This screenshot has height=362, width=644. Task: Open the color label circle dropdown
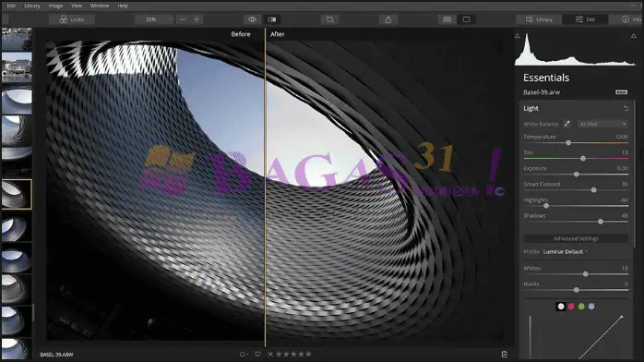click(x=244, y=355)
